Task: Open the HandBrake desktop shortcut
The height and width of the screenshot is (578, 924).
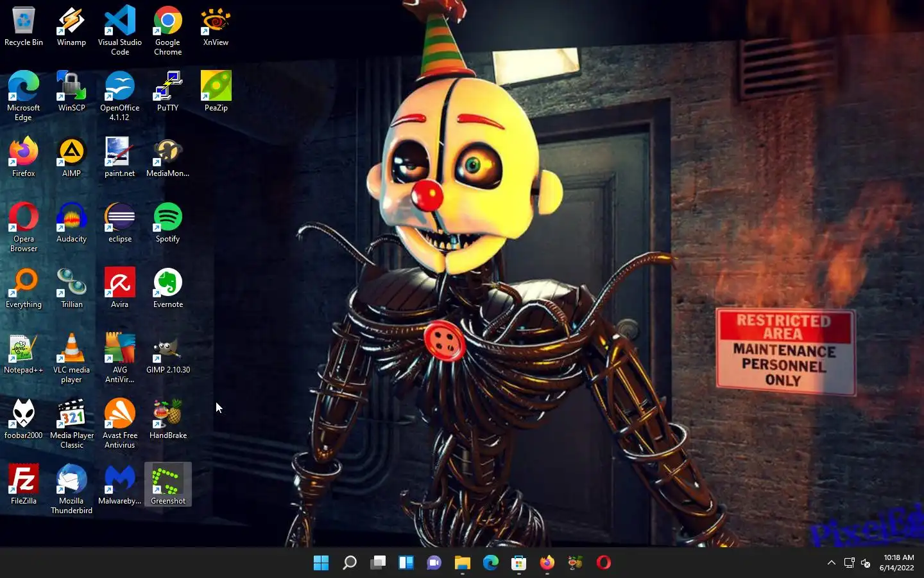Action: 168,420
